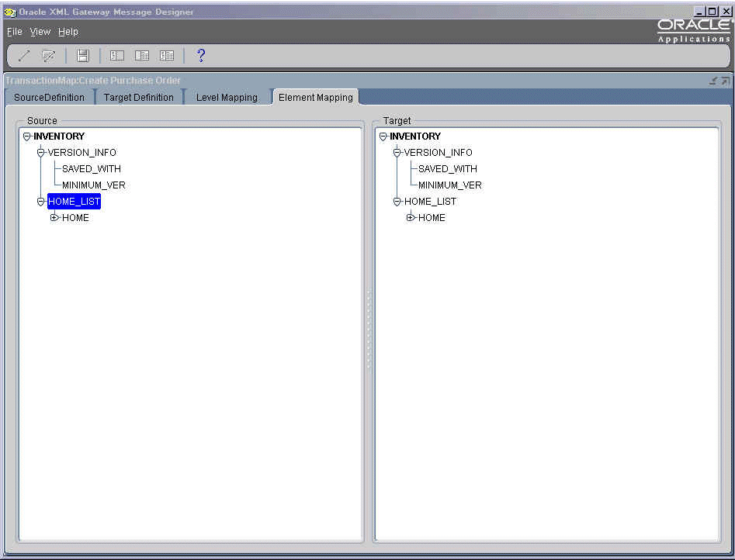
Task: Minimize the Message Designer main window
Action: tap(699, 12)
